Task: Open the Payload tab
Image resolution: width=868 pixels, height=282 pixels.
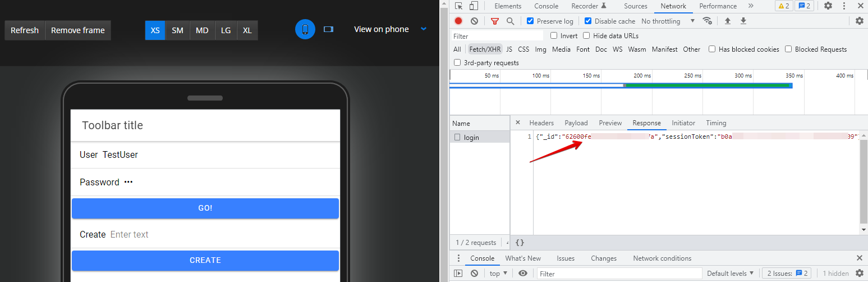Action: point(576,122)
